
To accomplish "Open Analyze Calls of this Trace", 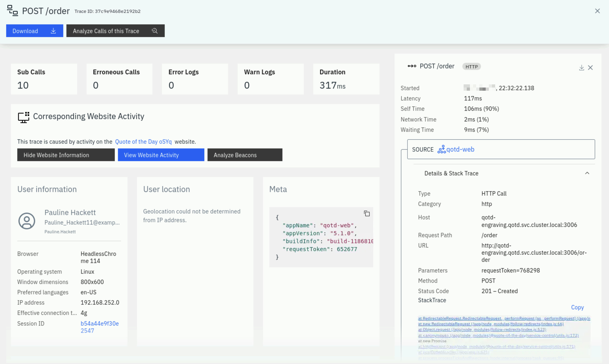I will tap(115, 31).
